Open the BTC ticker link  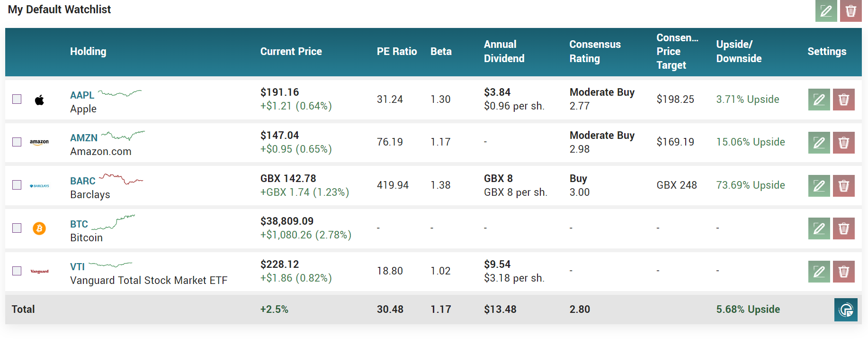(x=79, y=224)
